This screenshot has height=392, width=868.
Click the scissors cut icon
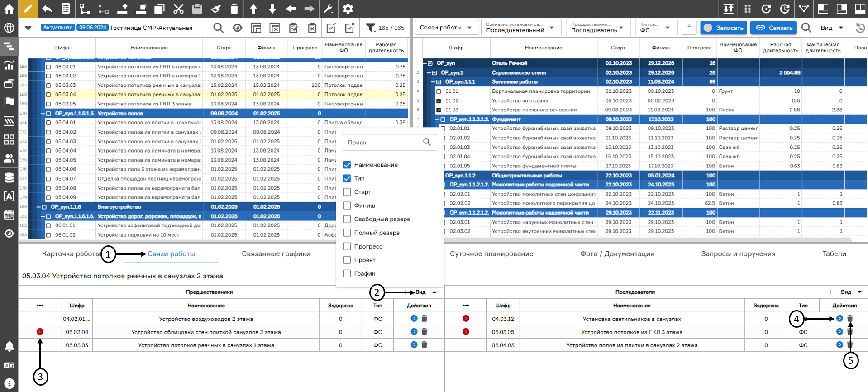point(178,9)
